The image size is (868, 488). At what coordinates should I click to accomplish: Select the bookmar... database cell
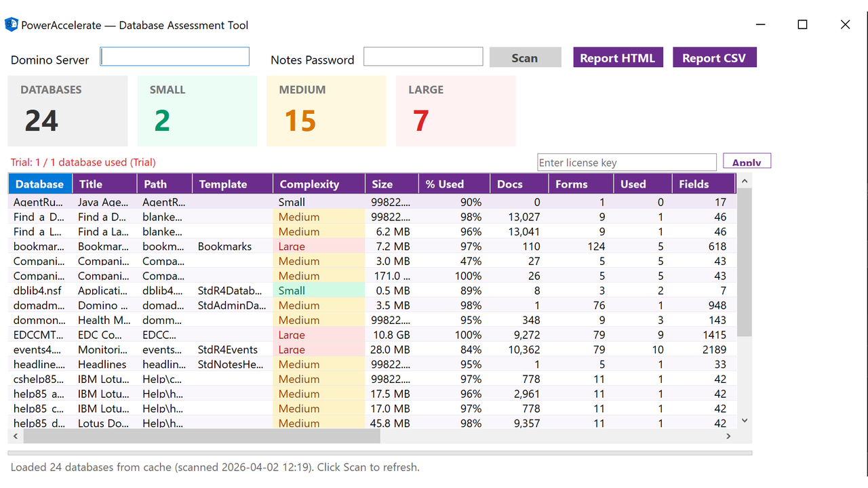39,246
